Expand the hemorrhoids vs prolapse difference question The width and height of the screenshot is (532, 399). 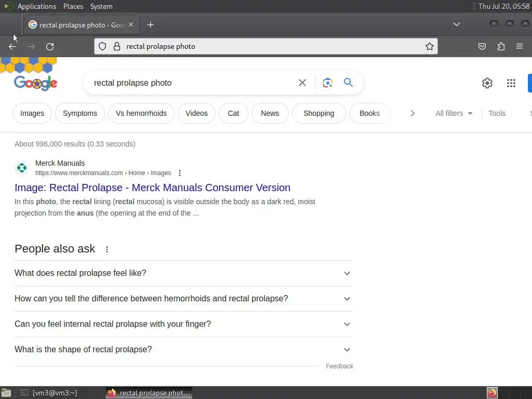183,299
